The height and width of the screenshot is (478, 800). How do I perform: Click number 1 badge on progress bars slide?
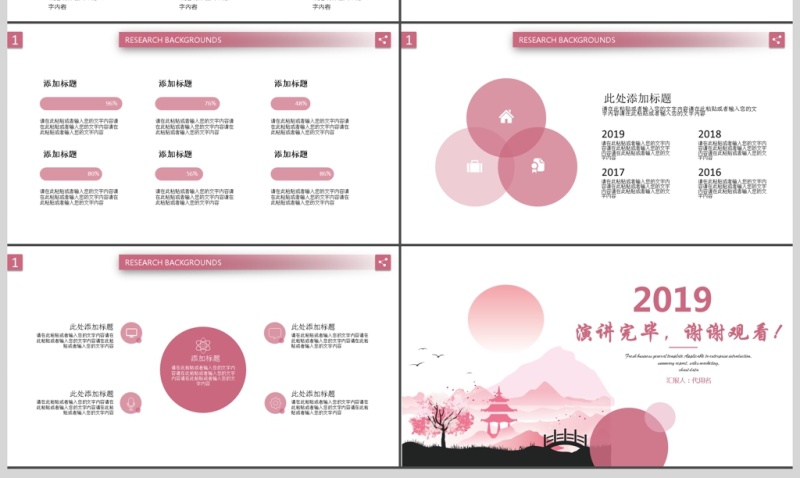[15, 40]
